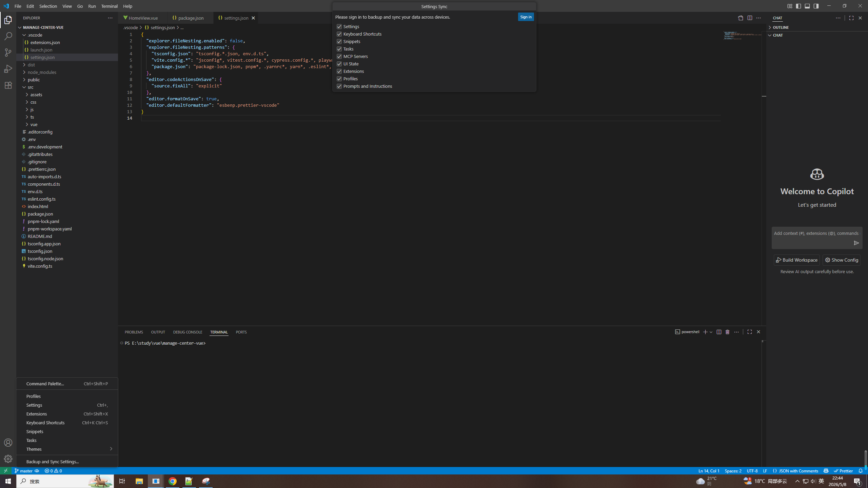Choose Backup and Sync Settings menu entry
Screen dimensions: 868x488
[x=67, y=462]
